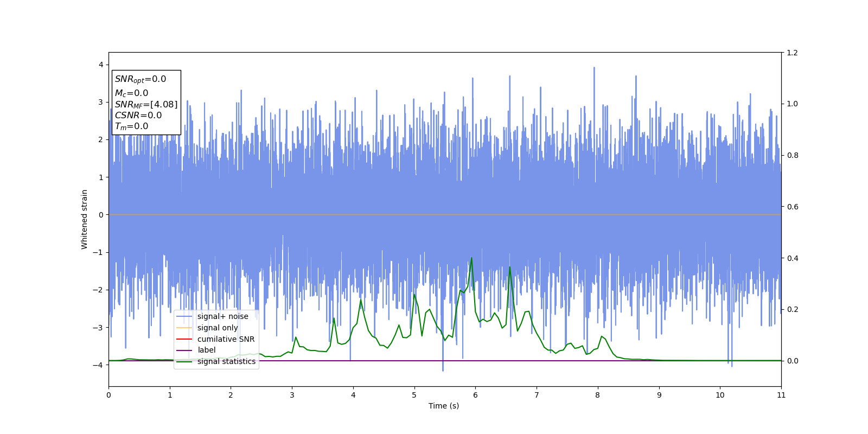This screenshot has height=434, width=868.
Task: Click the right y-axis tick label 0.6
Action: point(792,207)
